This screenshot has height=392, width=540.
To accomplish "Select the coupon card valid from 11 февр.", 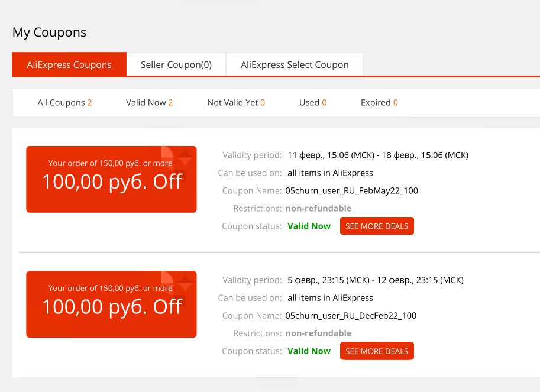I will click(111, 179).
